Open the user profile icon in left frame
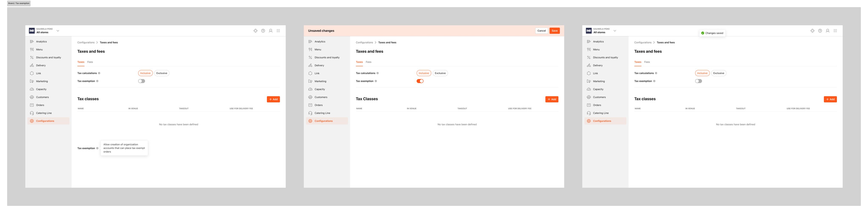868x213 pixels. coord(271,31)
